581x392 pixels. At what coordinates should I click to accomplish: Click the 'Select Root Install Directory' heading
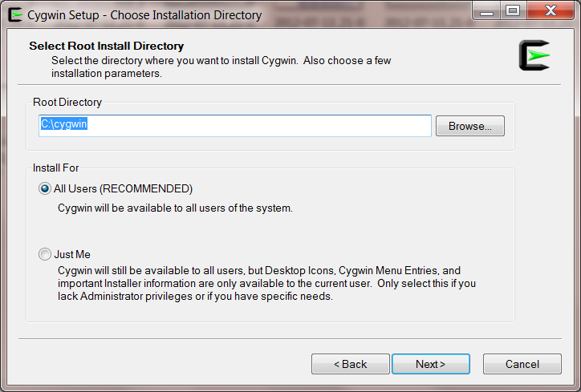pyautogui.click(x=107, y=46)
